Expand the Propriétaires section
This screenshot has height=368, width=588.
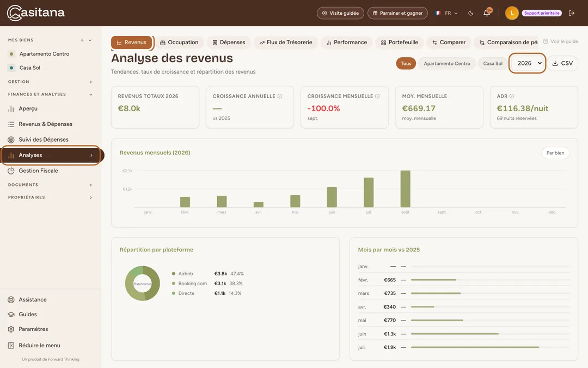pyautogui.click(x=50, y=197)
